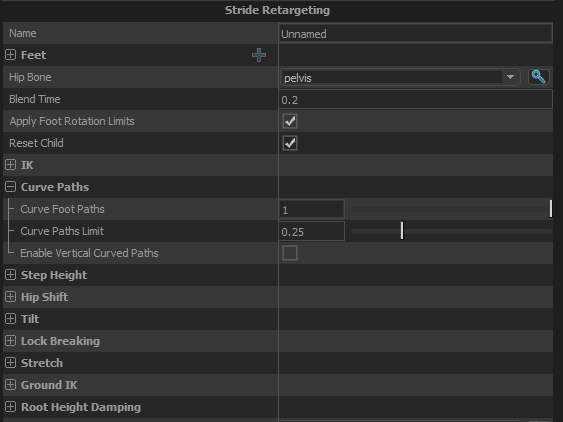Expand the Ground IK section
The image size is (563, 422).
11,385
